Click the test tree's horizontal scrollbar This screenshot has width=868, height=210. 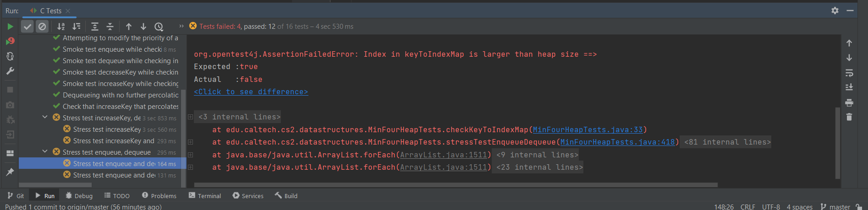point(55,185)
